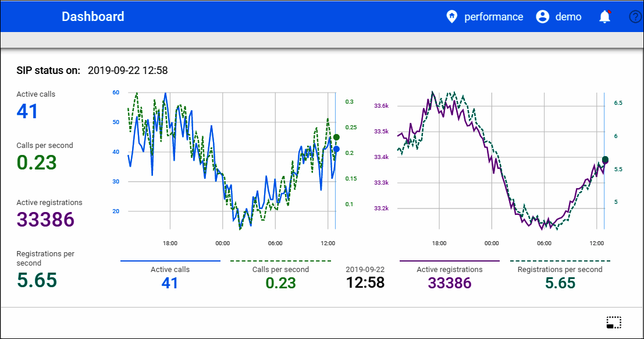Viewport: 644px width, 339px height.
Task: Click the blue Active calls chart marker dot
Action: pos(336,149)
